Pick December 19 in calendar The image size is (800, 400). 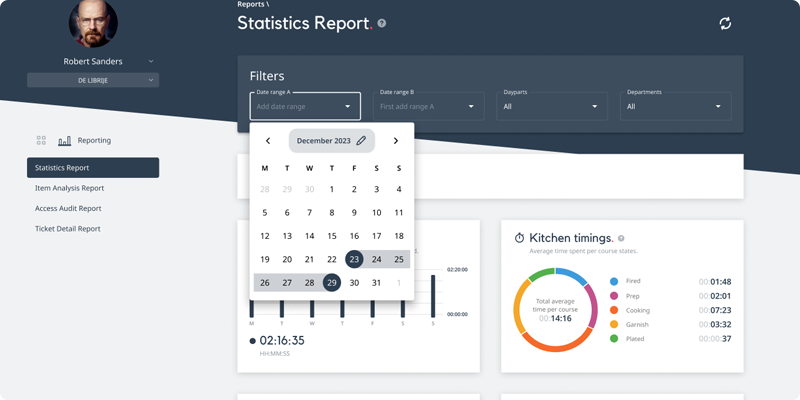coord(265,259)
